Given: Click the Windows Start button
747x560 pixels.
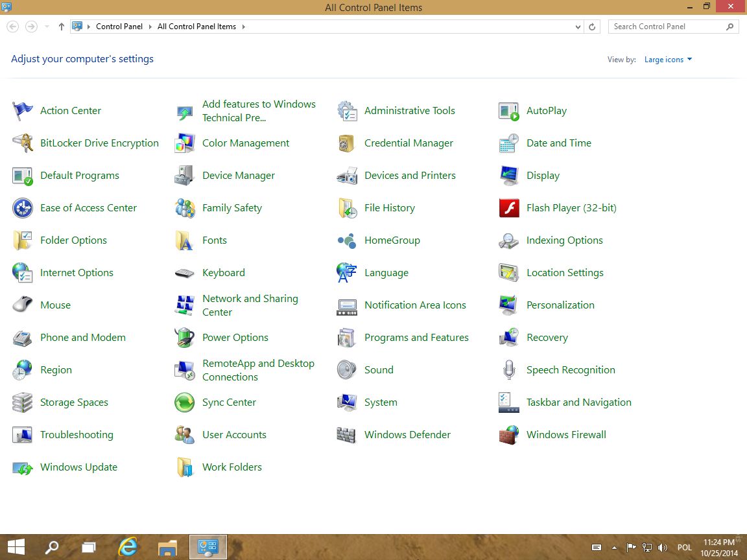Looking at the screenshot, I should coord(16,547).
